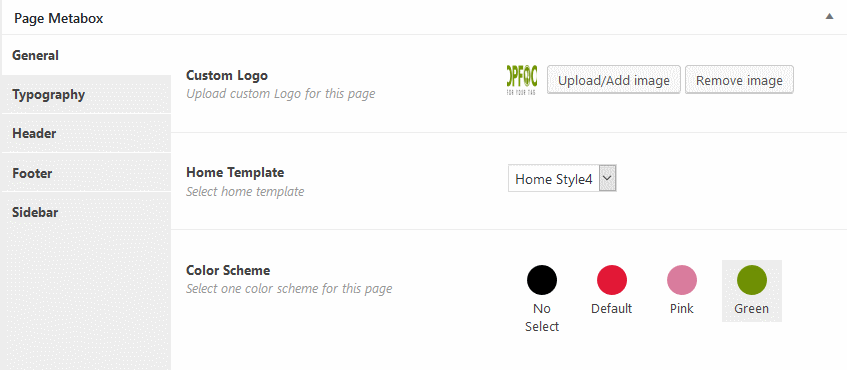Viewport: 847px width, 370px height.
Task: Click the Remove image button
Action: (x=739, y=80)
